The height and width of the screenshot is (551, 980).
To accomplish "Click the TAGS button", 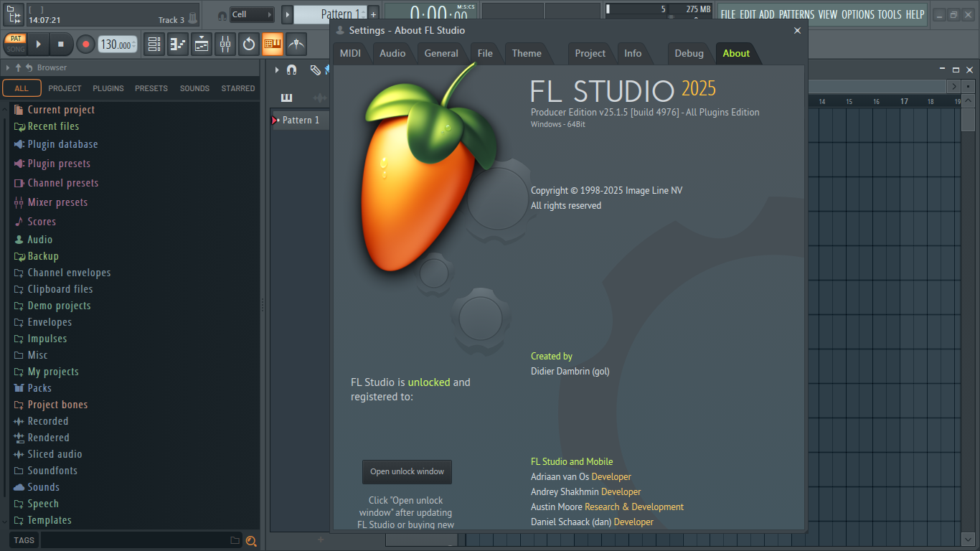I will click(x=24, y=540).
